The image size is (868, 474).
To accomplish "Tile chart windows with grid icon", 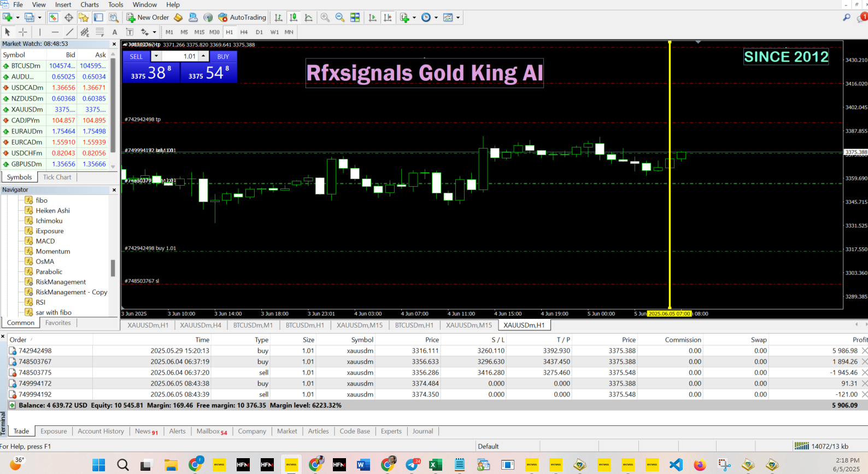I will coord(355,17).
